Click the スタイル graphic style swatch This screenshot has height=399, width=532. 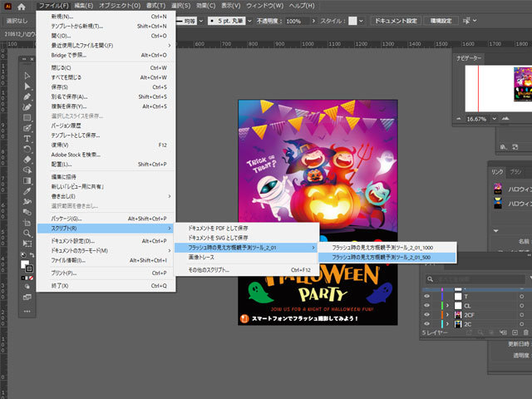tap(352, 21)
